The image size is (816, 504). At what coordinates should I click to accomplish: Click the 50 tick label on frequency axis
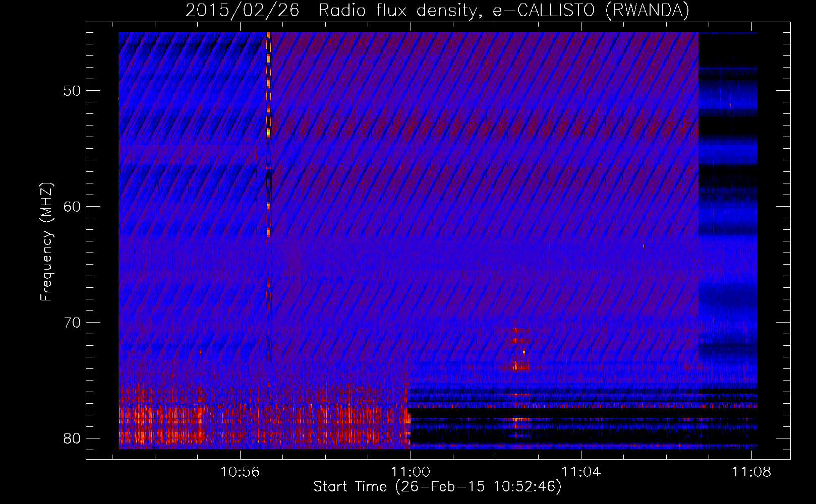72,91
